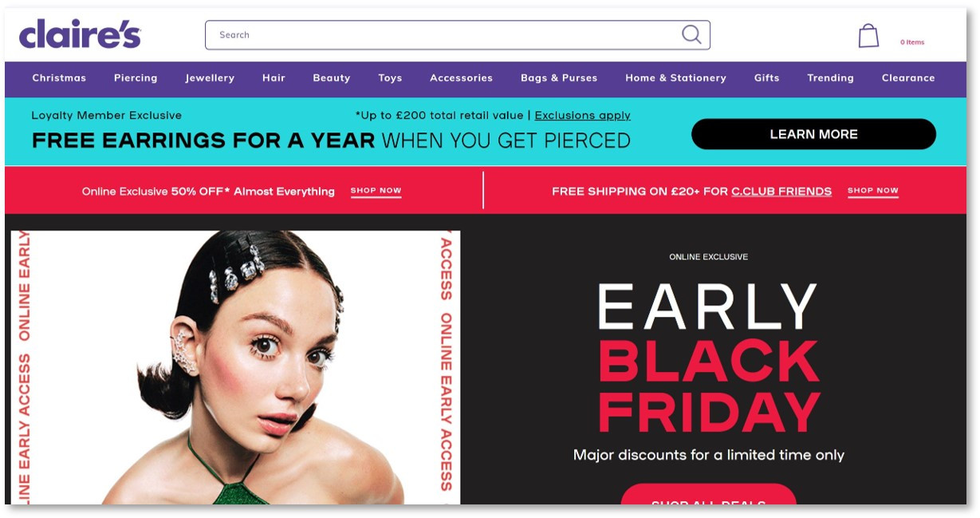Go to the Hair category

tap(274, 78)
